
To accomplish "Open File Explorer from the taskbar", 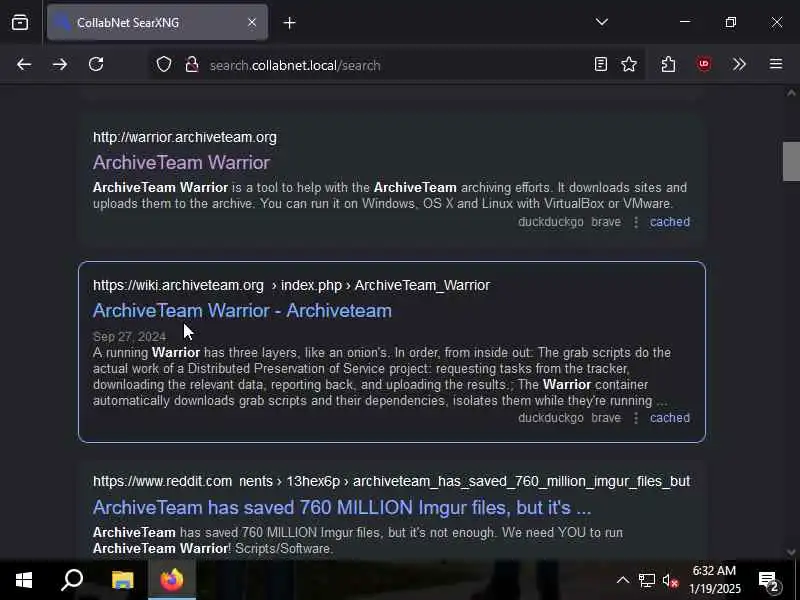I will pyautogui.click(x=122, y=580).
